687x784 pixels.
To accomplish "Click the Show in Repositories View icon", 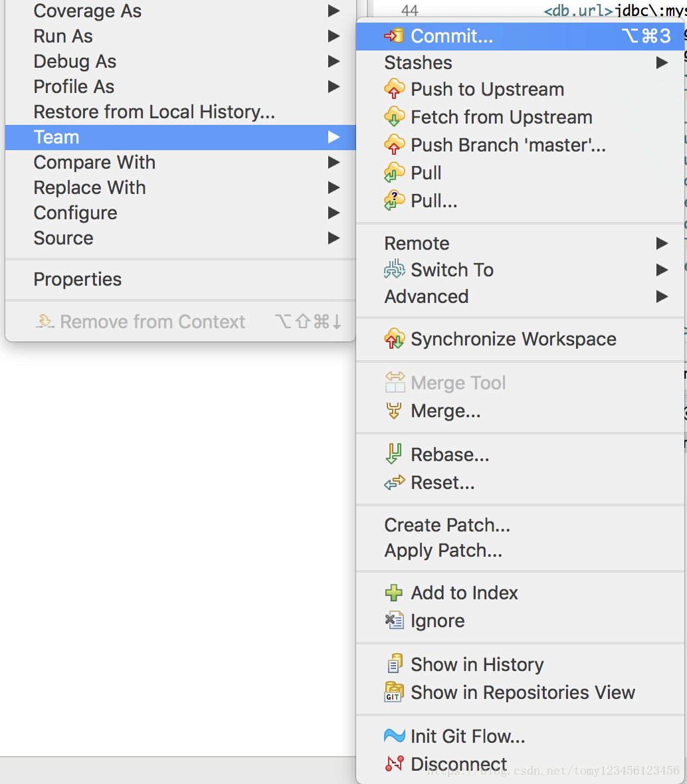I will (394, 692).
